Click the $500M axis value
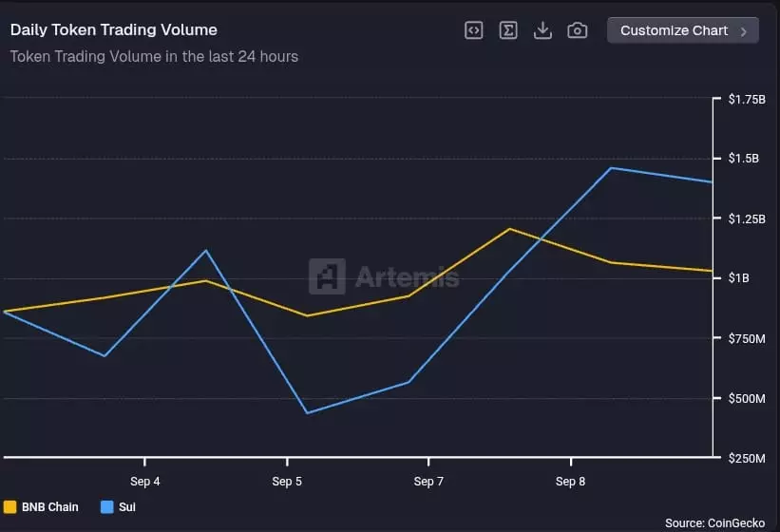 tap(747, 398)
